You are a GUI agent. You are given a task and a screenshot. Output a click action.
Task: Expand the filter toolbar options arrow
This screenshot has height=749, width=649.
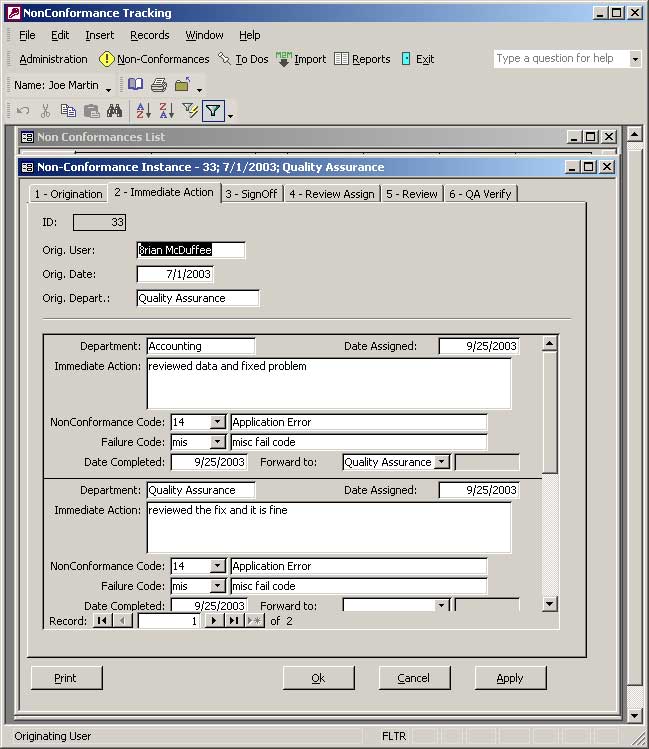(231, 116)
